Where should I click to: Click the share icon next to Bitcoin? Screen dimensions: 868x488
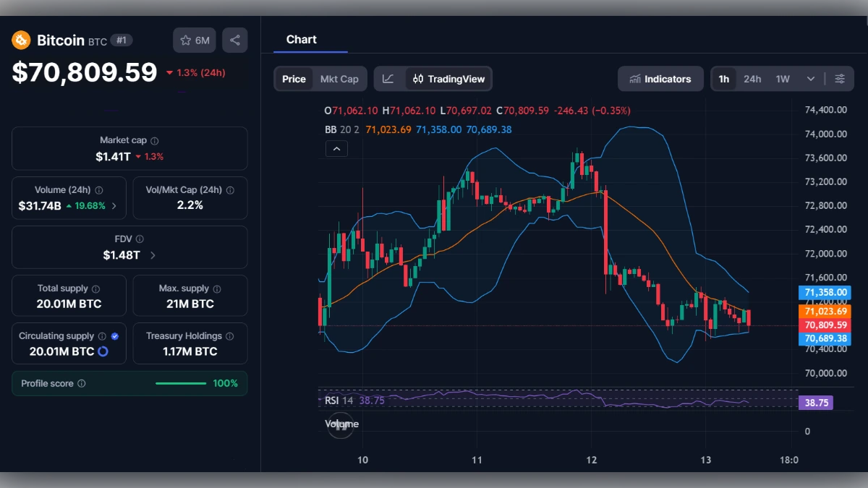pyautogui.click(x=234, y=40)
